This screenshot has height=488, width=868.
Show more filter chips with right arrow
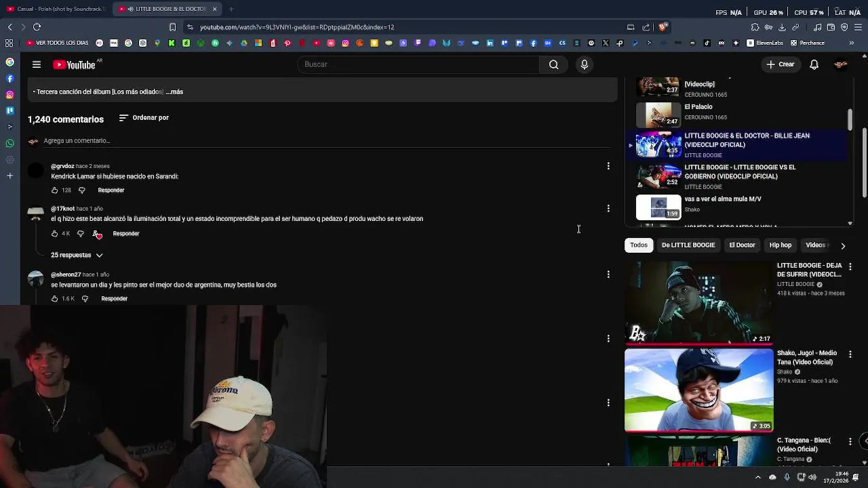(843, 245)
